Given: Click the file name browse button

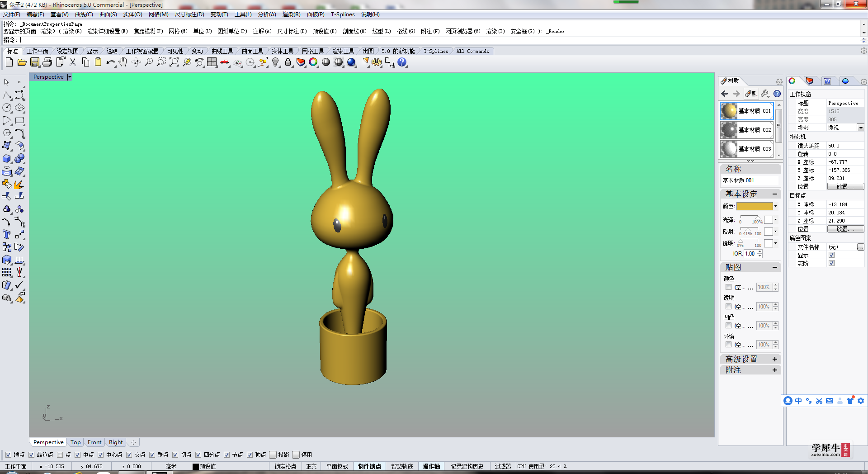Looking at the screenshot, I should 861,247.
